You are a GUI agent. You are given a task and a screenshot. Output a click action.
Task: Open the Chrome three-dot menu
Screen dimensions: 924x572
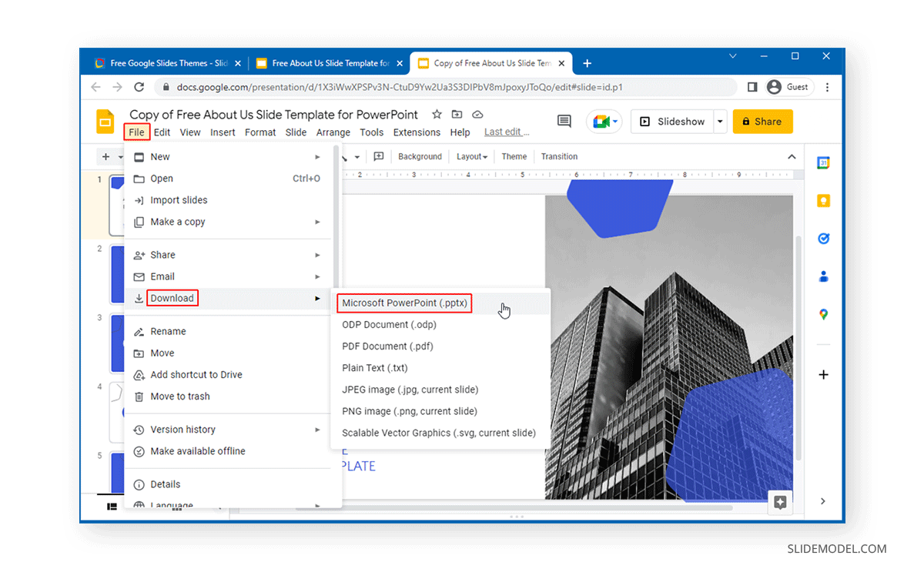click(828, 87)
